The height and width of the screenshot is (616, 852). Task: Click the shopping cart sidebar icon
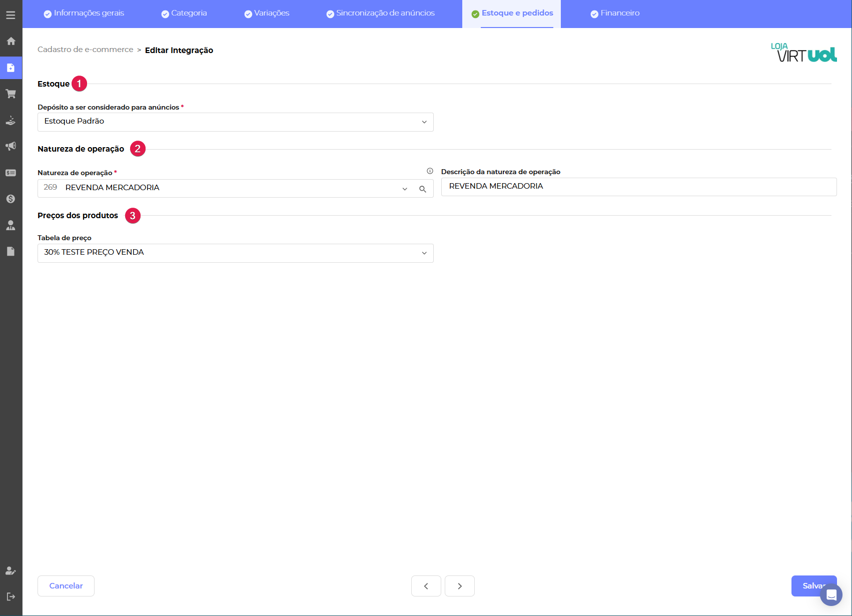click(11, 94)
